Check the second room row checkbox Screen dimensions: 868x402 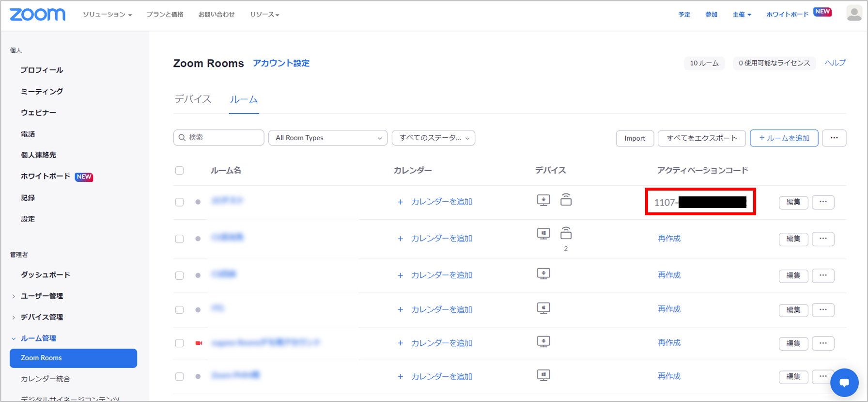click(x=179, y=239)
